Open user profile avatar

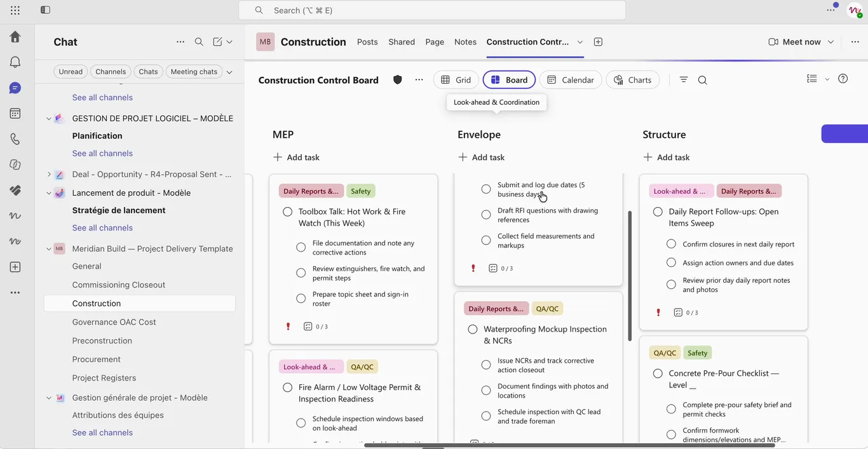pyautogui.click(x=855, y=10)
